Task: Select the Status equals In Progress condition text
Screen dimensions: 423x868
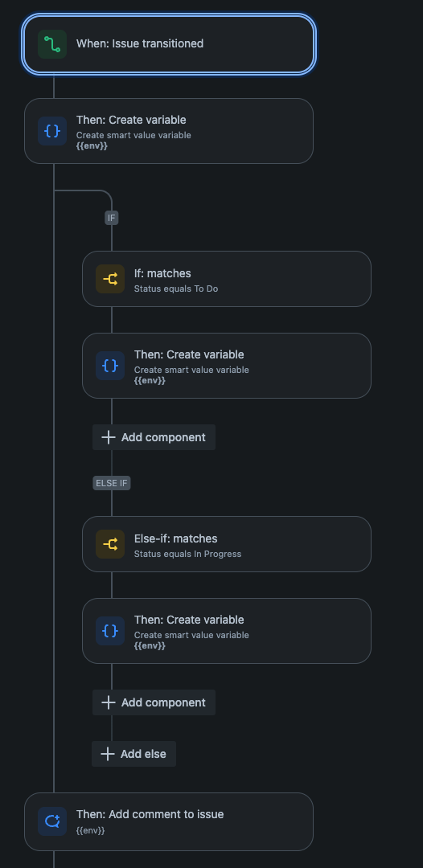Action: 187,554
